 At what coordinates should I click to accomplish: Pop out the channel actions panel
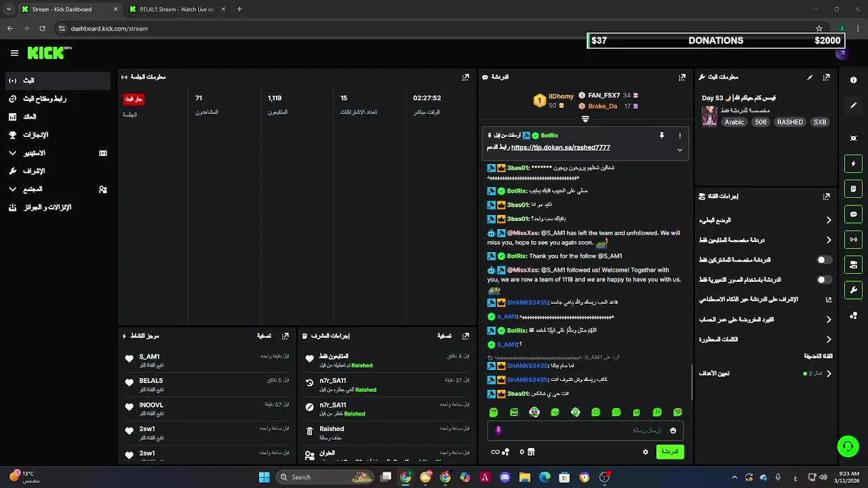click(826, 197)
